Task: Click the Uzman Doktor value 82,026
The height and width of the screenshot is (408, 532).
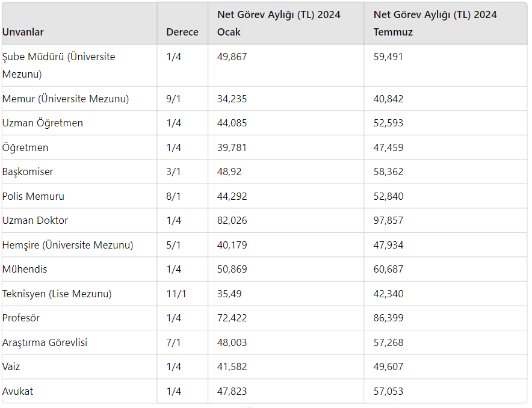Action: click(x=232, y=221)
